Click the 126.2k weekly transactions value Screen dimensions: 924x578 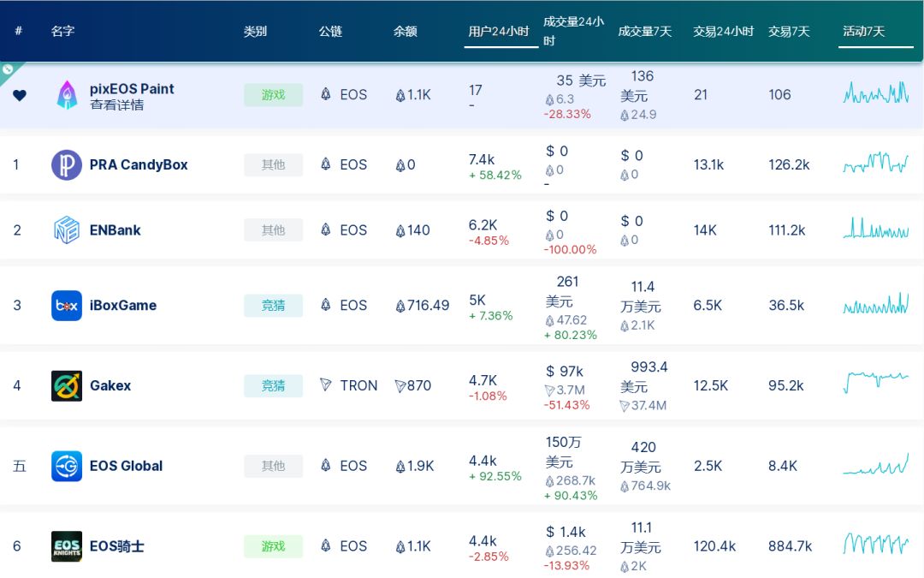789,165
